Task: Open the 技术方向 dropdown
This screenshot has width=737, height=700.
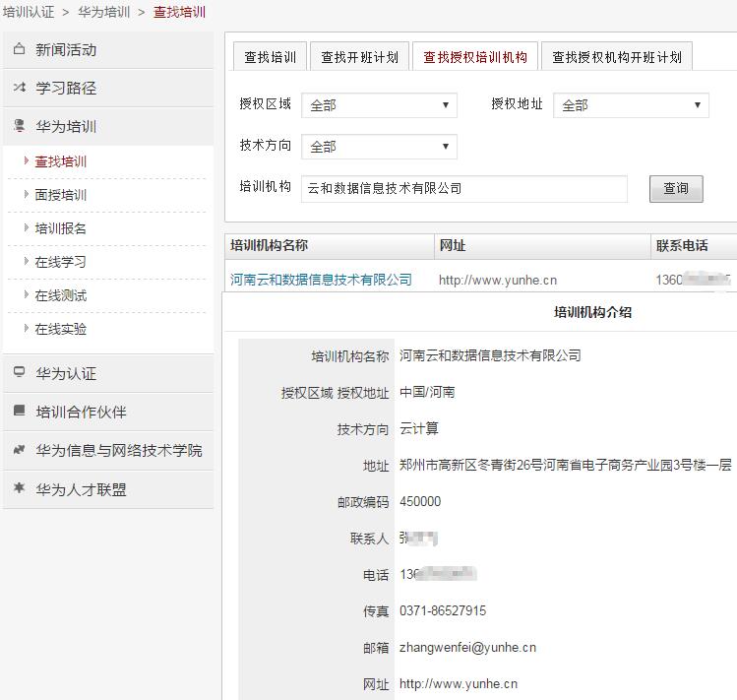Action: (379, 147)
